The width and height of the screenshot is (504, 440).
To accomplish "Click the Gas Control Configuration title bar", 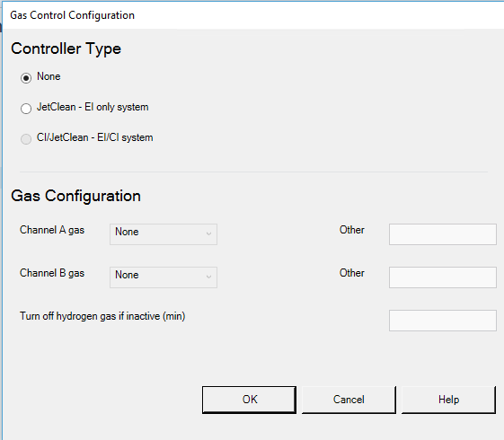I will (x=253, y=15).
